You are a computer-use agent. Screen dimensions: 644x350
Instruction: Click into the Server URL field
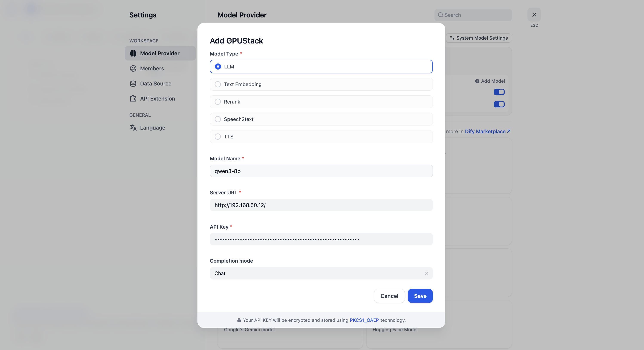(x=321, y=205)
